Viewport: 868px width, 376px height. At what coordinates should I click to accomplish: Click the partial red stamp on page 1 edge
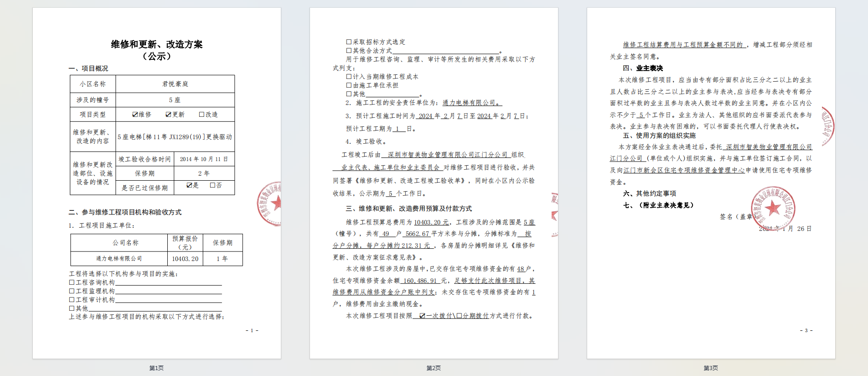pos(270,204)
